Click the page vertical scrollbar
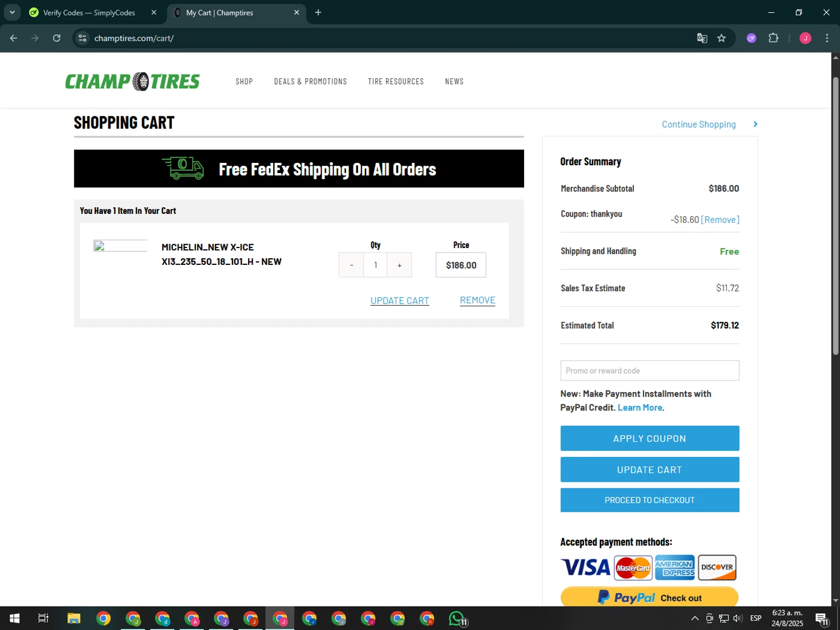Viewport: 840px width, 630px height. (x=836, y=216)
